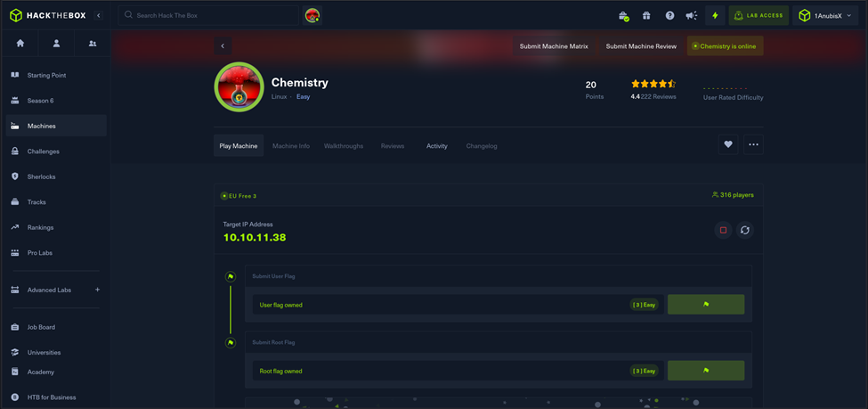Screen dimensions: 868x409
Task: Click Submit Machine Review button
Action: [641, 46]
